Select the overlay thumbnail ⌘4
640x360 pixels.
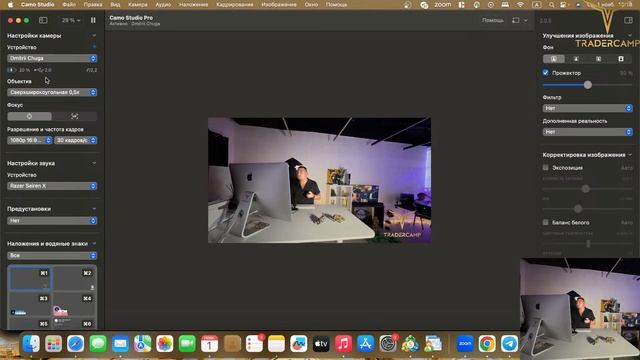click(74, 305)
